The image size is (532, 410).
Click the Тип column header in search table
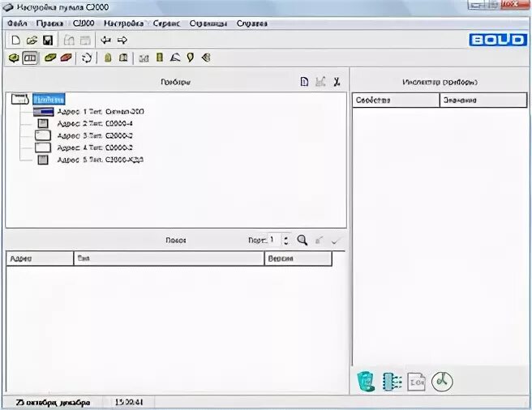pos(169,258)
